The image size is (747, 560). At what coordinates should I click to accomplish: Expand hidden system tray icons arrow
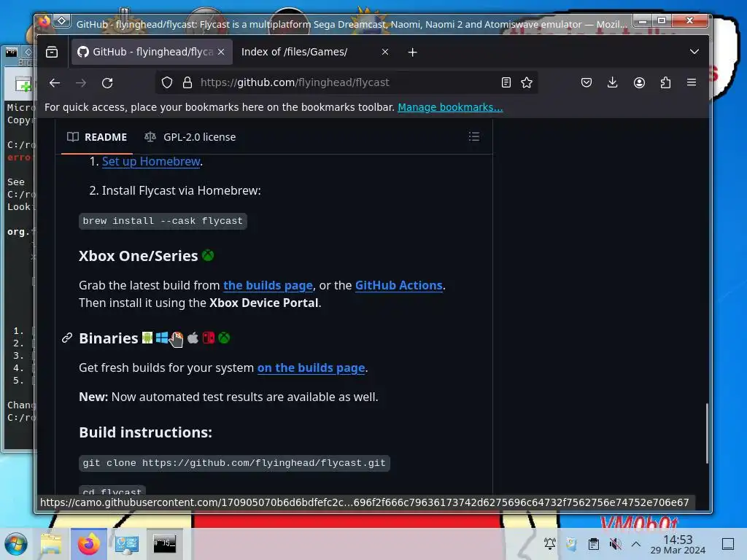(636, 543)
